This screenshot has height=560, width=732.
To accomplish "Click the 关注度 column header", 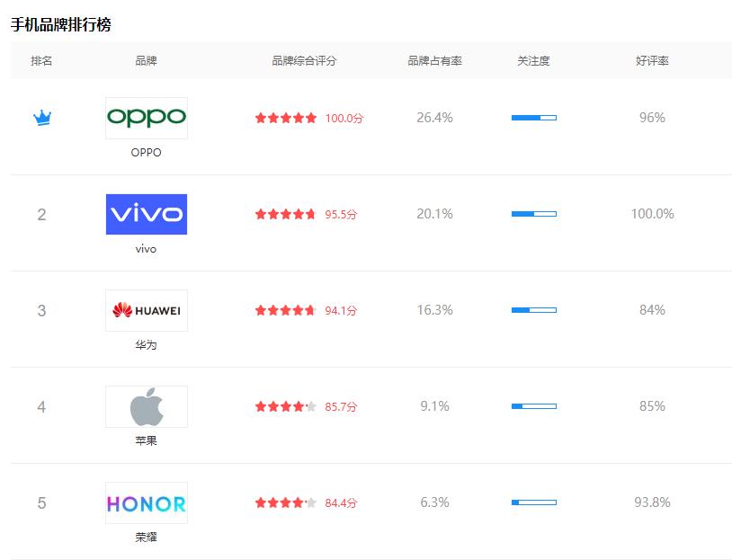I will pyautogui.click(x=533, y=61).
